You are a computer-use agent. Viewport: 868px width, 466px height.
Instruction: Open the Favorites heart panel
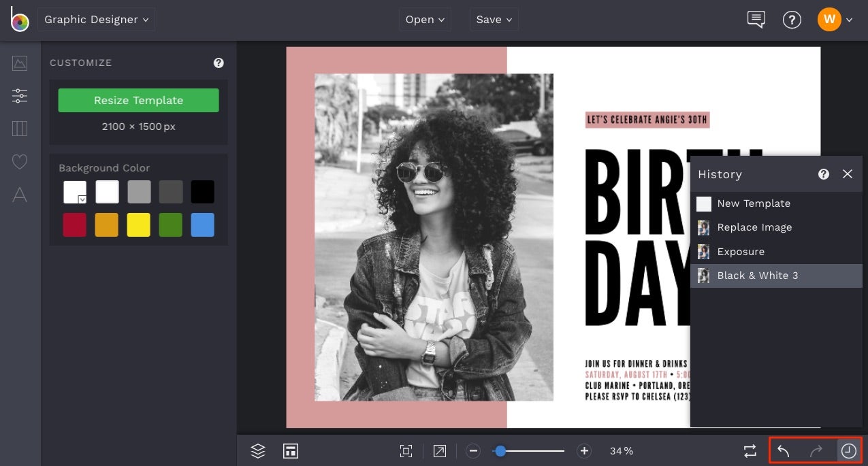(x=19, y=161)
